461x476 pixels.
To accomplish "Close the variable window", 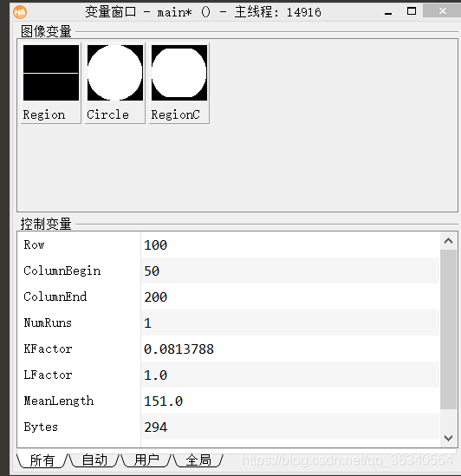I will coord(443,11).
